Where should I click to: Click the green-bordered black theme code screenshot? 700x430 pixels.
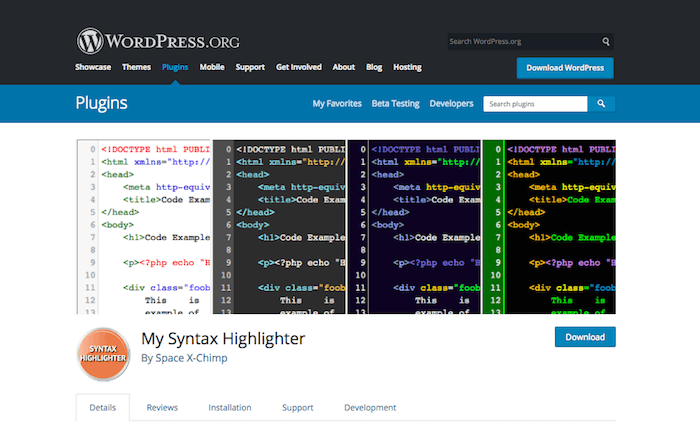pyautogui.click(x=550, y=227)
